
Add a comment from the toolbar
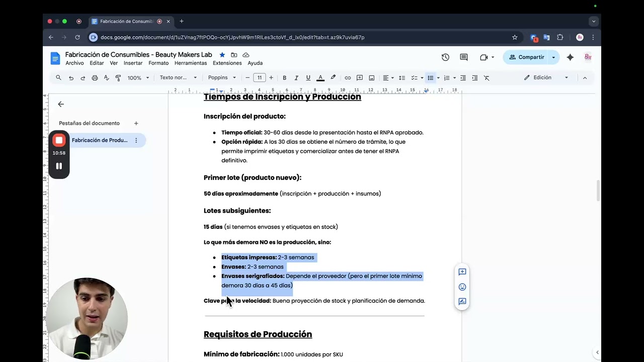pyautogui.click(x=360, y=78)
